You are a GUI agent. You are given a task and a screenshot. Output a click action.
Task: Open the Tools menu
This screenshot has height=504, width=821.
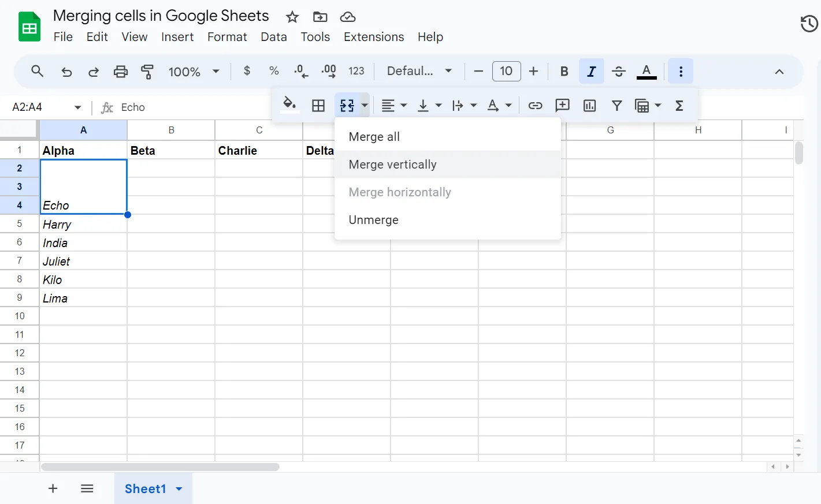tap(315, 37)
